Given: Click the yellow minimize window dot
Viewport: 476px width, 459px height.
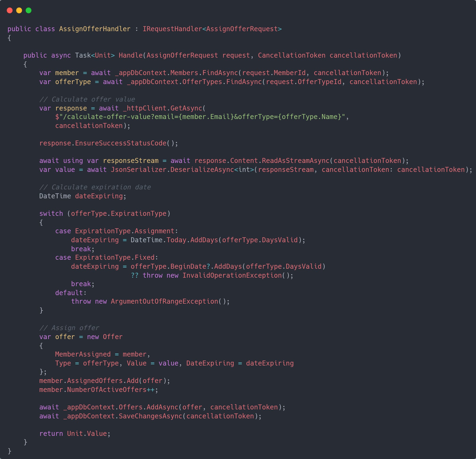Looking at the screenshot, I should point(19,10).
